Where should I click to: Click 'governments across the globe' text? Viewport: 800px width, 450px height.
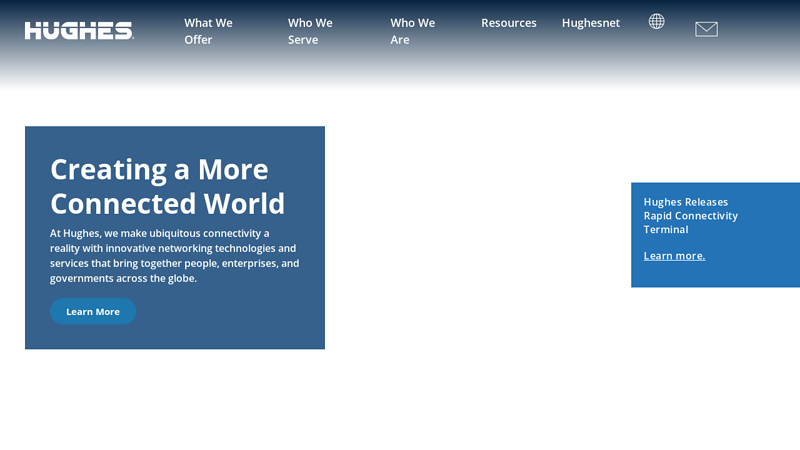point(123,278)
